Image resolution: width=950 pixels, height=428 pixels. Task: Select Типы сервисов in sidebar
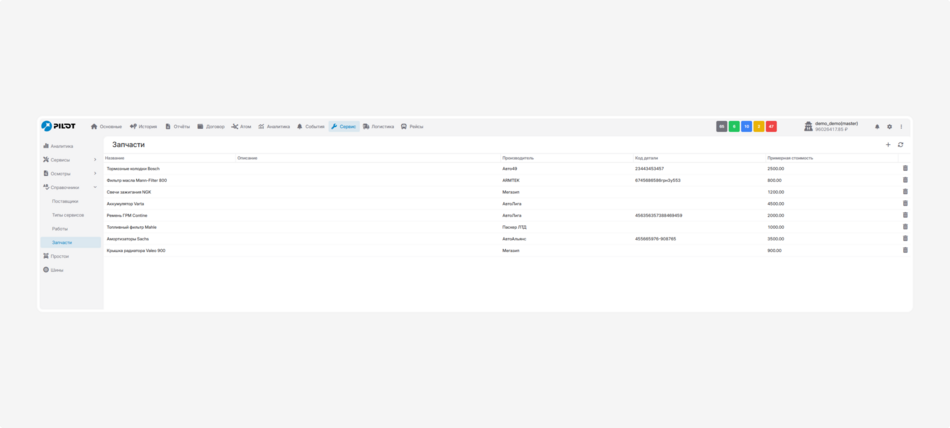pos(68,215)
